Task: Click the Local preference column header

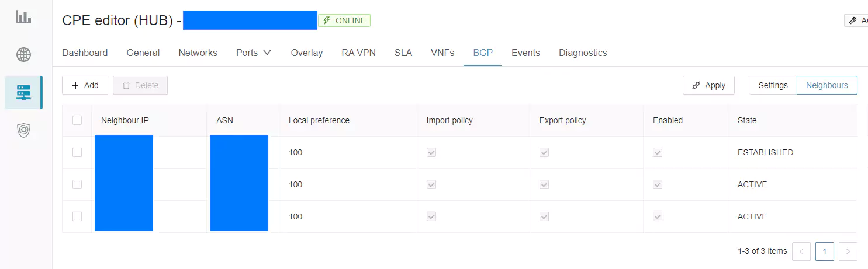Action: click(x=319, y=120)
